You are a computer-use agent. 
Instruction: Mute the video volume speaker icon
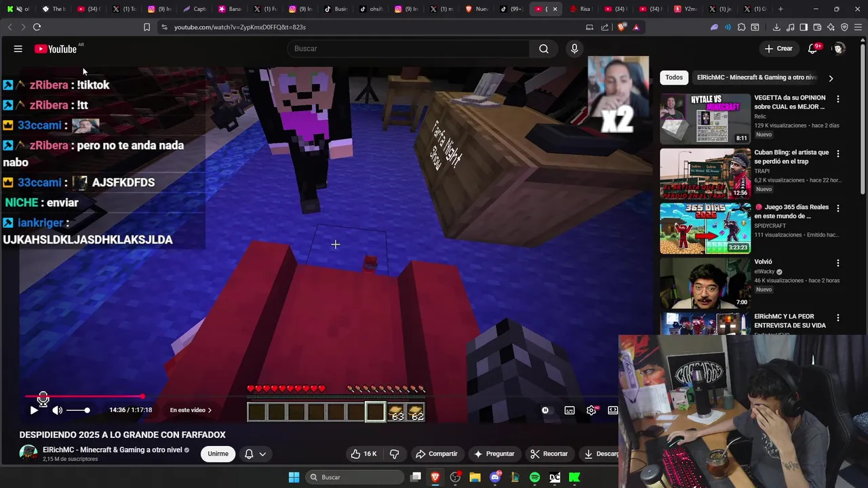coord(58,410)
